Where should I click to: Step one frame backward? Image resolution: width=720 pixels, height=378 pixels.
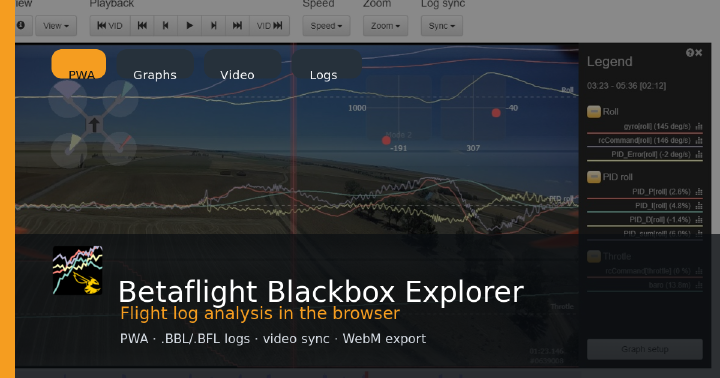click(x=166, y=26)
